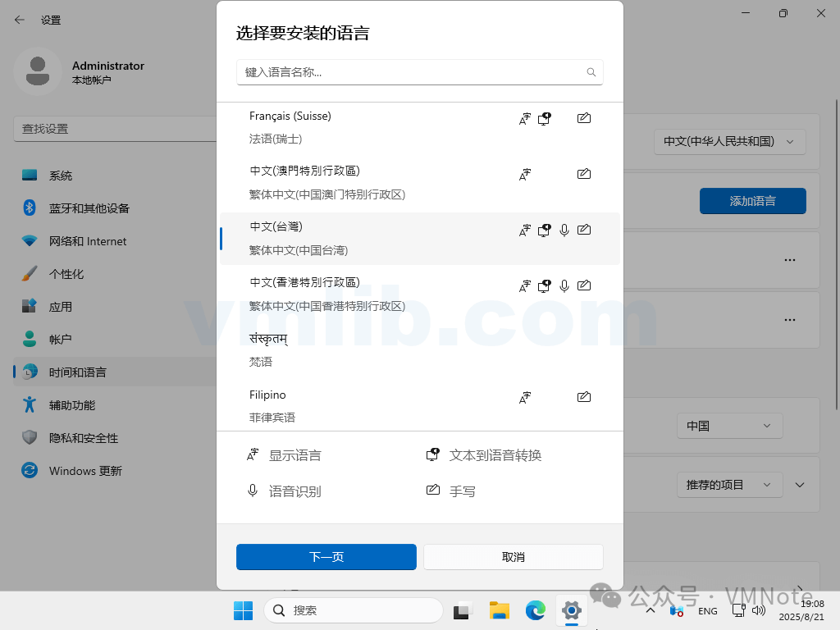The width and height of the screenshot is (840, 630).
Task: Open the 中文(中华人民共和国) display language dropdown
Action: 729,141
